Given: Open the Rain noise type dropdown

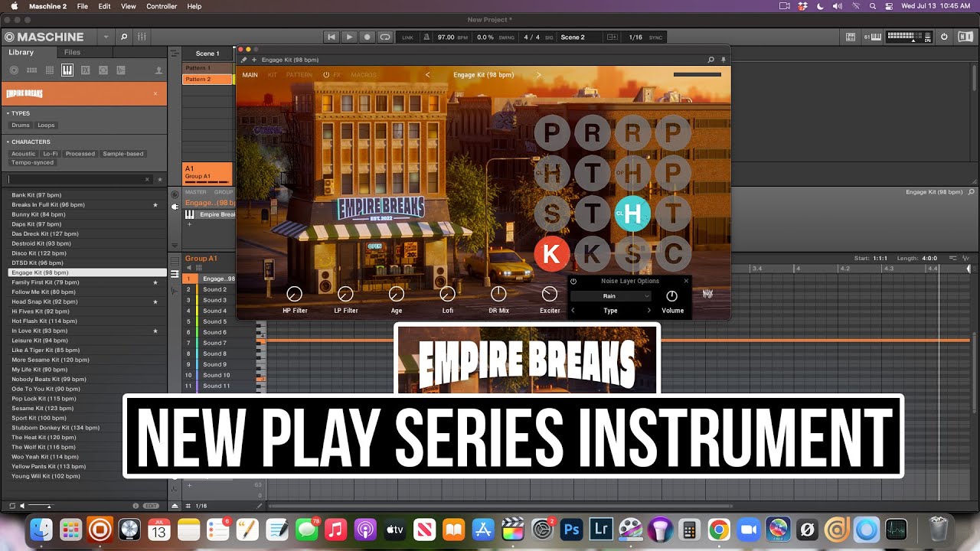Looking at the screenshot, I should coord(610,296).
